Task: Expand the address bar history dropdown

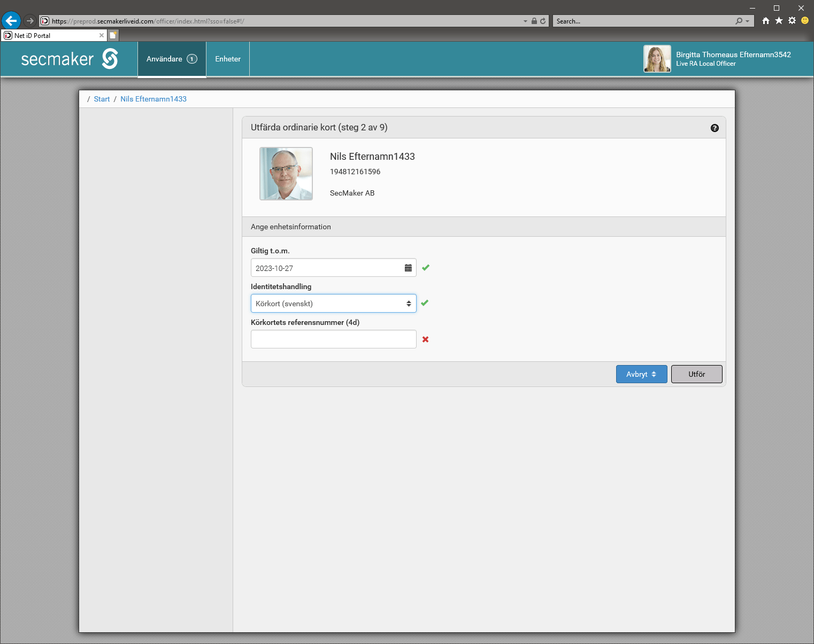Action: 525,21
